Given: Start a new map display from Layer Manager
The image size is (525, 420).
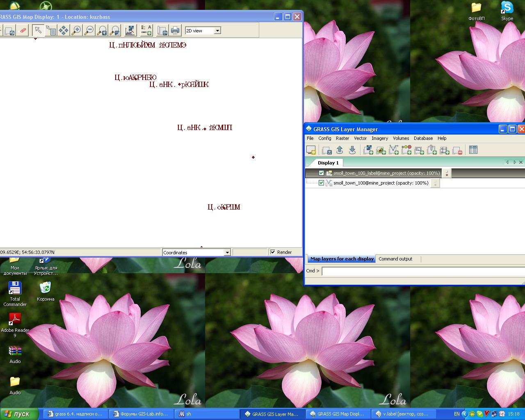Looking at the screenshot, I should click(311, 150).
